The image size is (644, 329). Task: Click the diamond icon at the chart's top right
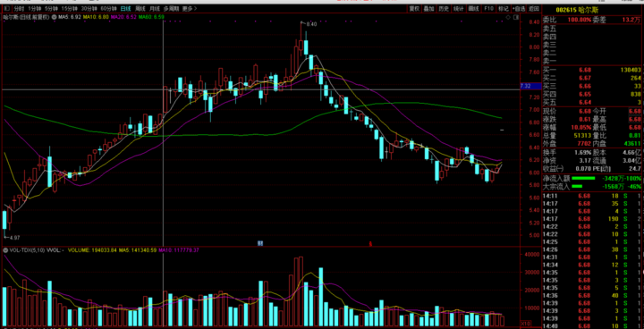click(508, 17)
